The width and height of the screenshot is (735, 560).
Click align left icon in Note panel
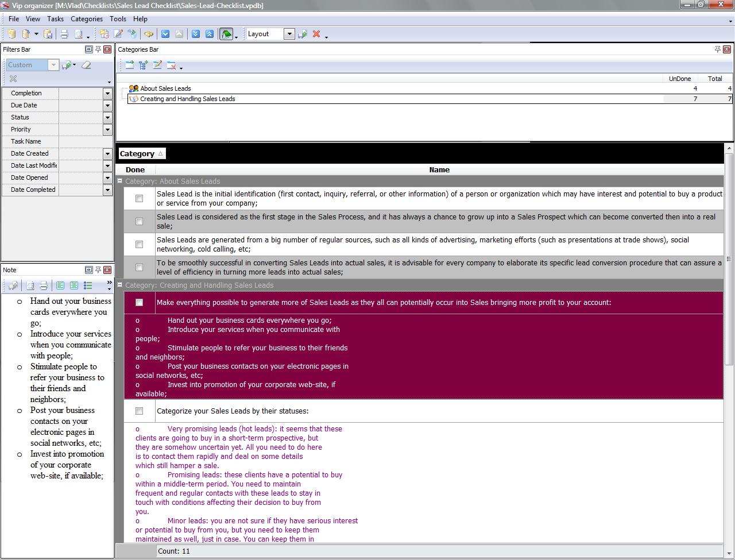point(60,285)
